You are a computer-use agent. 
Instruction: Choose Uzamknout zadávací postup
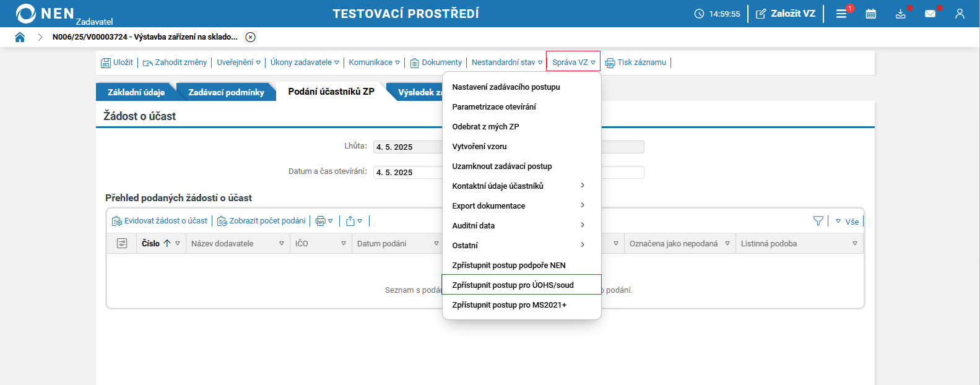coord(522,167)
